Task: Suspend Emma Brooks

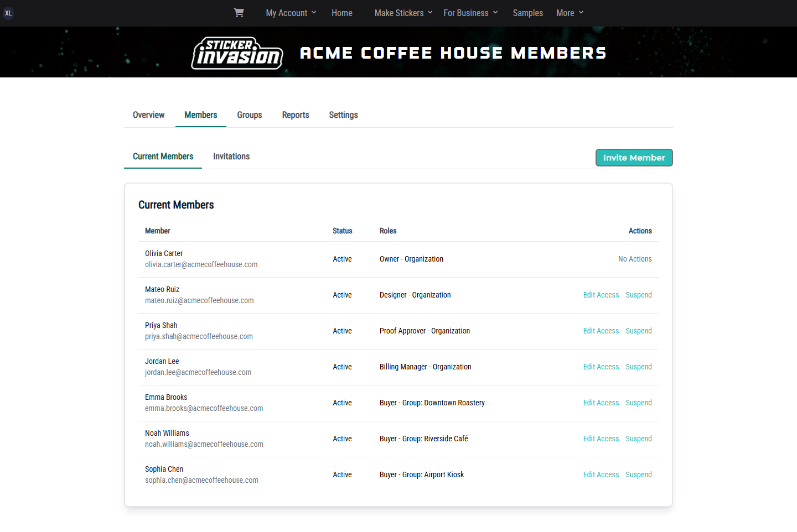Action: (x=639, y=403)
